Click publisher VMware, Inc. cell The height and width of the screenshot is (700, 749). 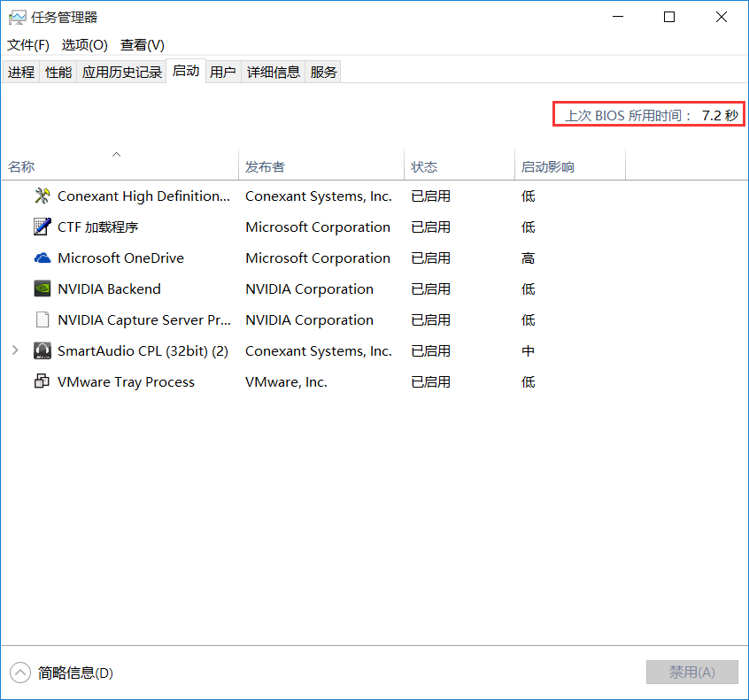(286, 382)
